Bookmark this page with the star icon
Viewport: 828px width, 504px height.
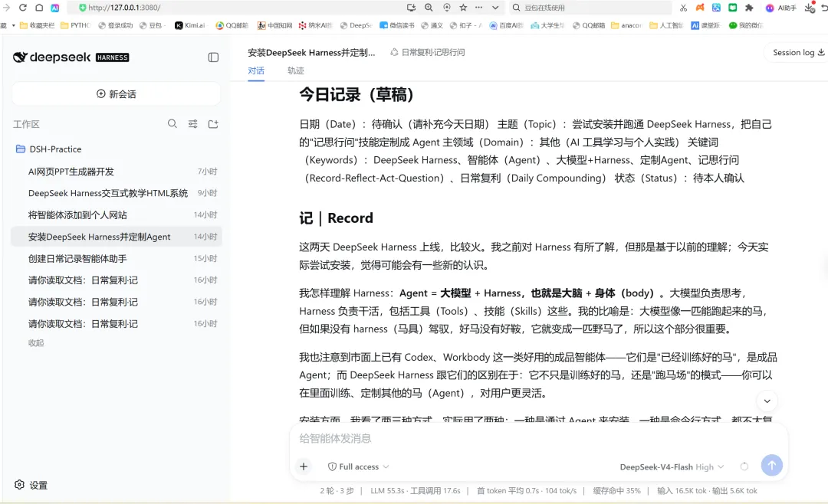point(463,8)
